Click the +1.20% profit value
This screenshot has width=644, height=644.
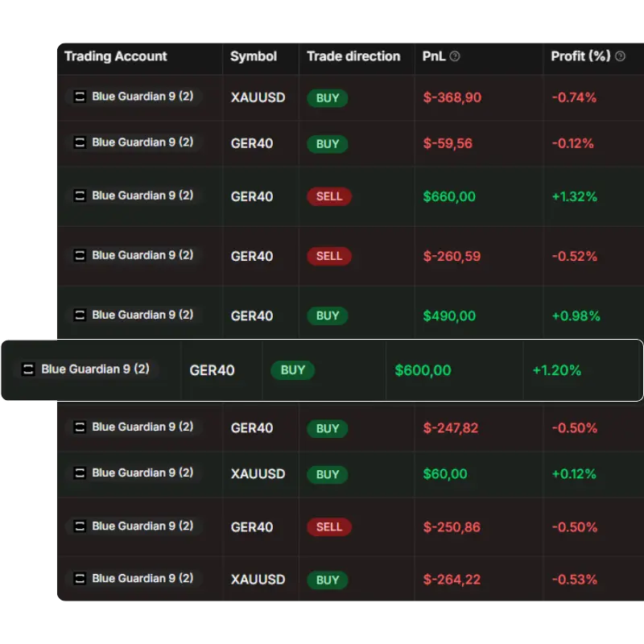click(556, 370)
